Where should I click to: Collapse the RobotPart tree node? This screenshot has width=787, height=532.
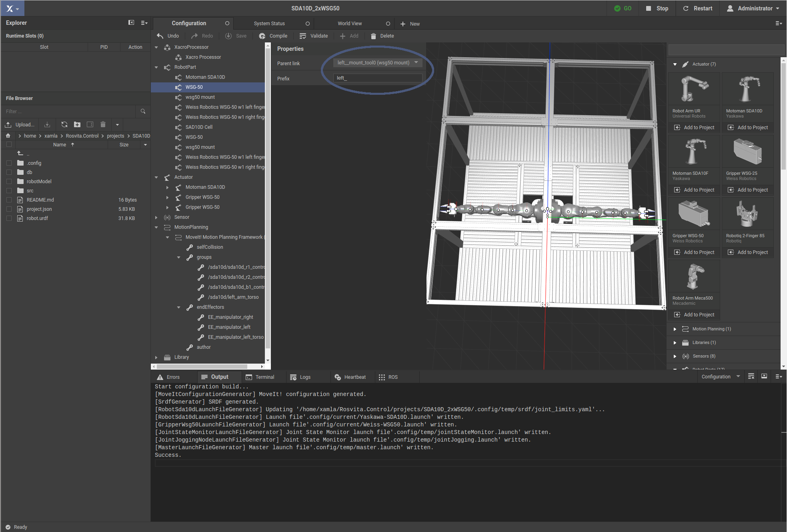(x=156, y=67)
